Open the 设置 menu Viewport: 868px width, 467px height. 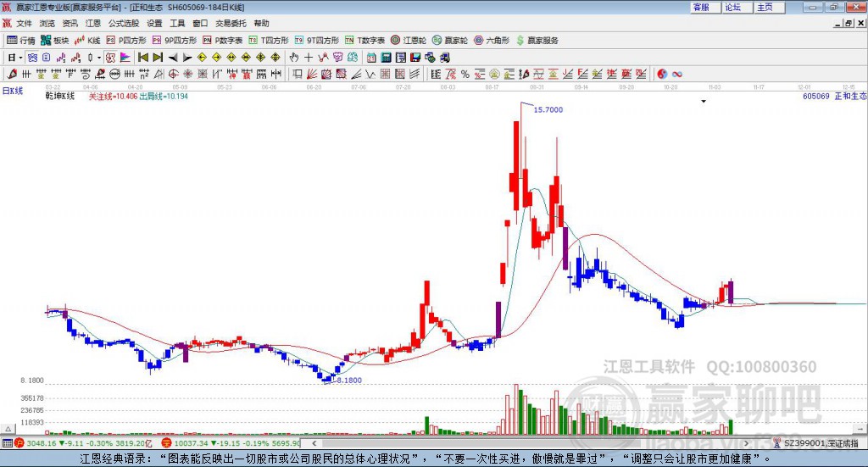click(154, 23)
